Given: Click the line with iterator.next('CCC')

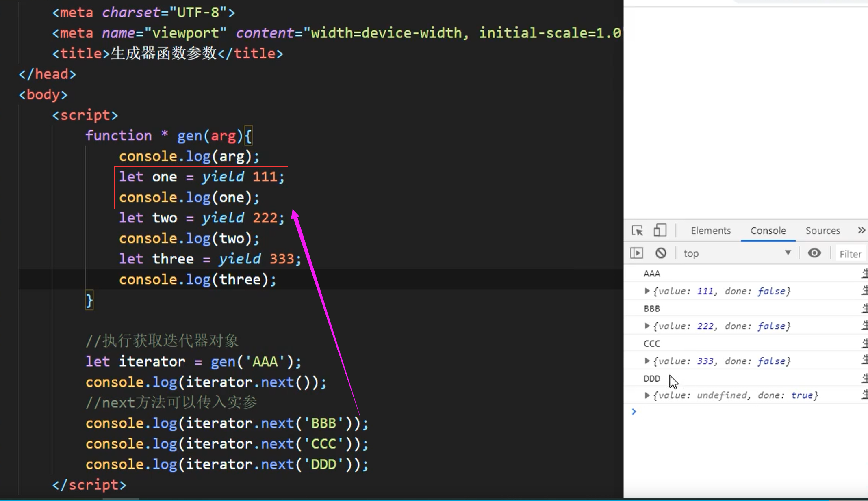Looking at the screenshot, I should pyautogui.click(x=227, y=444).
